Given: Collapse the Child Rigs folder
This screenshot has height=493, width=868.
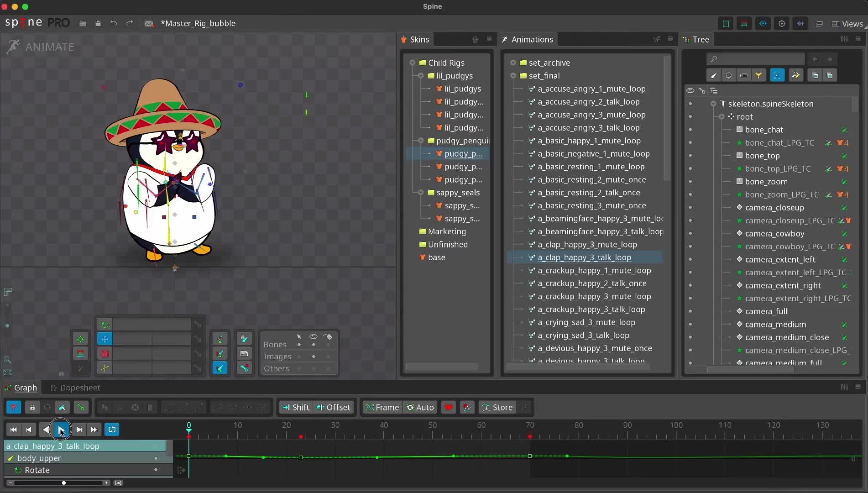Looking at the screenshot, I should click(412, 63).
